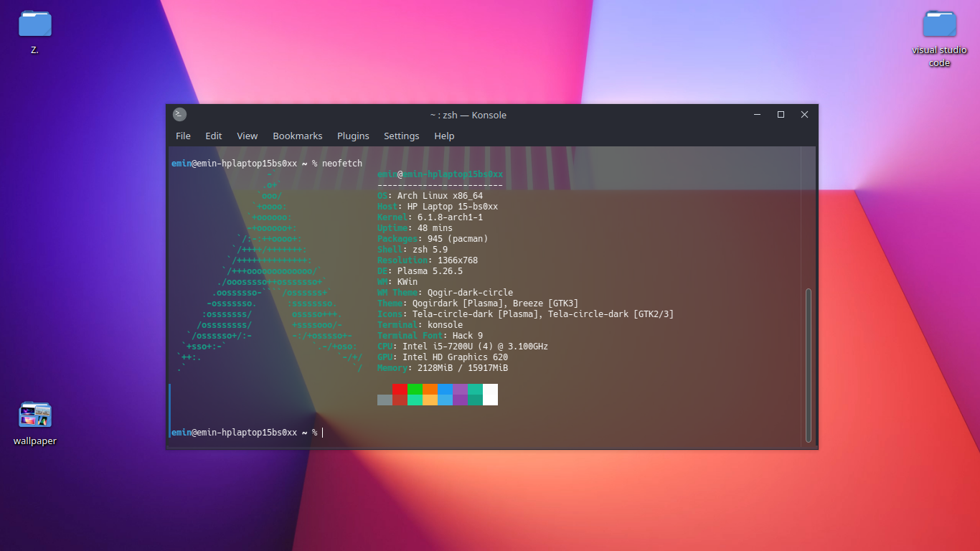Open the Edit menu in Konsole
This screenshot has height=551, width=980.
coord(214,136)
